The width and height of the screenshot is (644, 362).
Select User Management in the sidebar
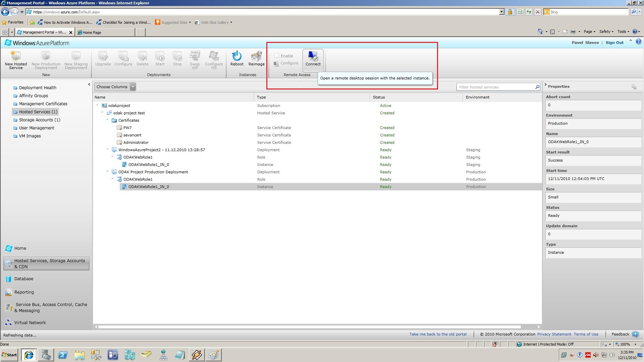36,128
